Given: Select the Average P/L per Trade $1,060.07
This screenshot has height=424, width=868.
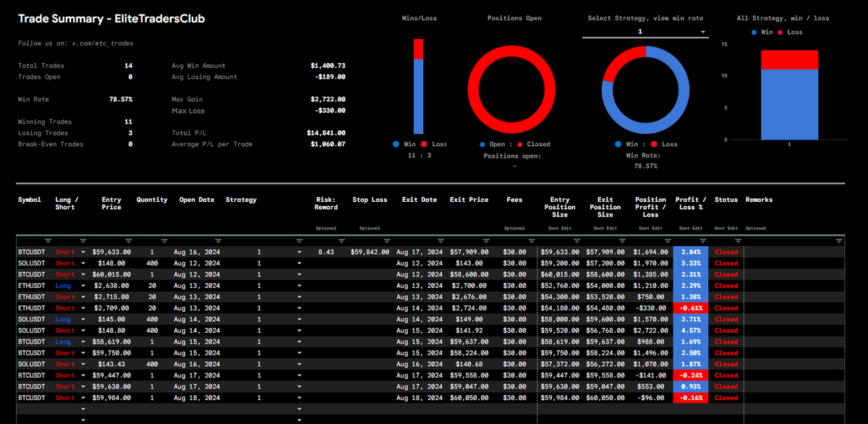Looking at the screenshot, I should coord(328,144).
